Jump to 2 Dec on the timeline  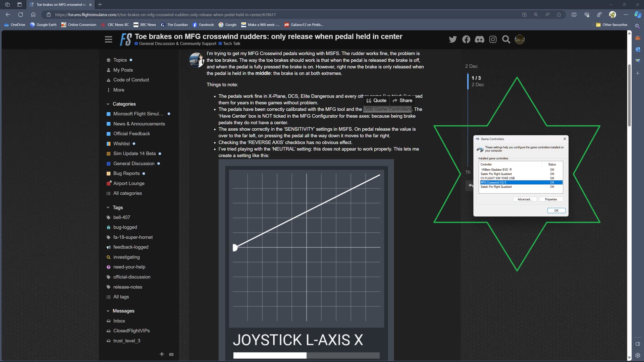[471, 66]
